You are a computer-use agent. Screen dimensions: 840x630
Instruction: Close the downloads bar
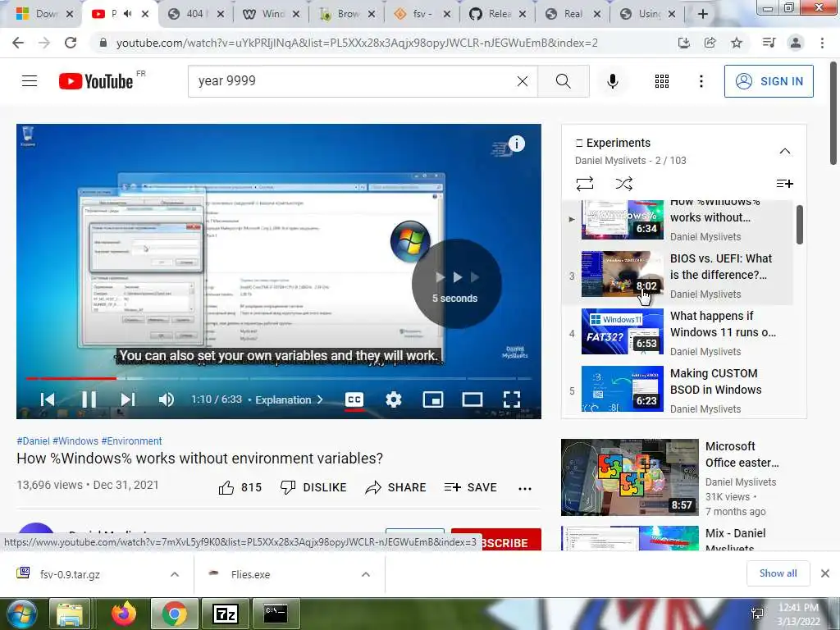pos(825,573)
